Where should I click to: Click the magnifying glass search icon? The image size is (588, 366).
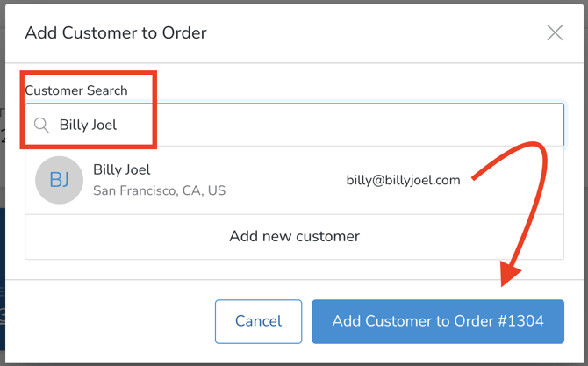click(41, 126)
